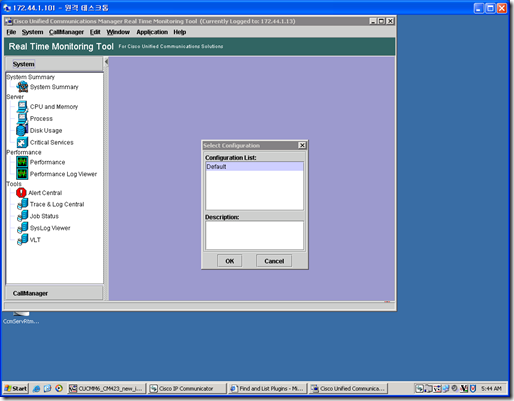The image size is (514, 401).
Task: Click the Job Status icon
Action: (23, 216)
